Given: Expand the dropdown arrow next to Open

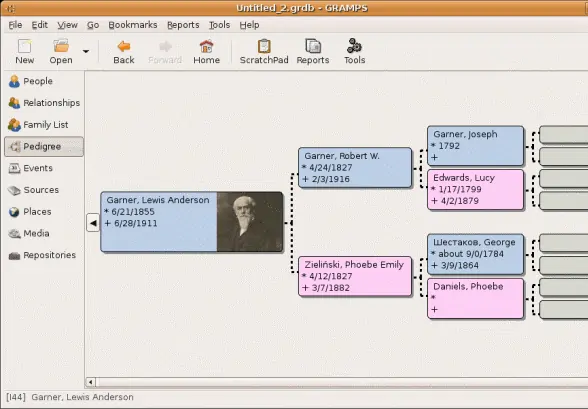Looking at the screenshot, I should 86,51.
